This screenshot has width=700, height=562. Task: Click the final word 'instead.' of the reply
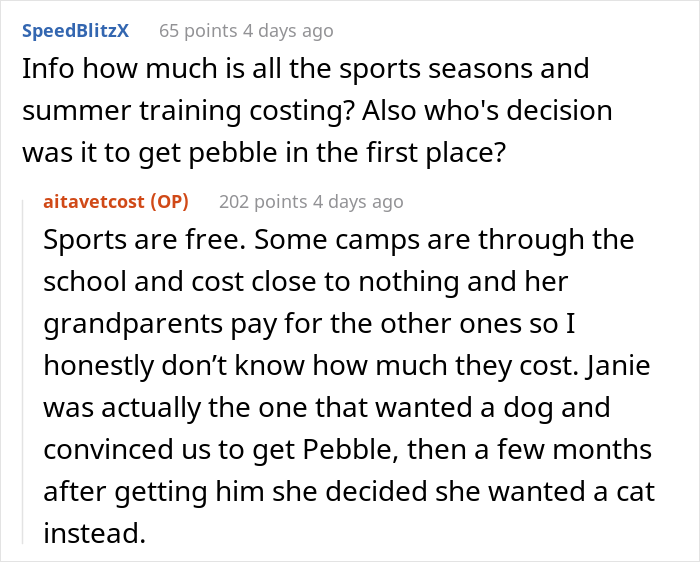(94, 531)
